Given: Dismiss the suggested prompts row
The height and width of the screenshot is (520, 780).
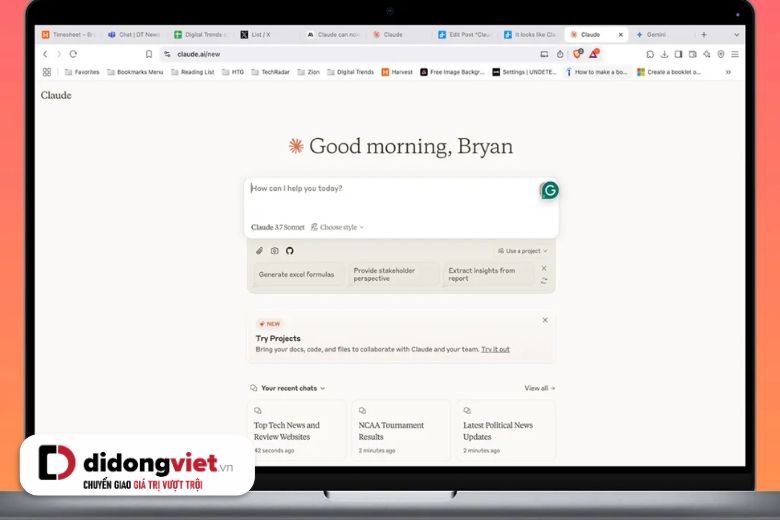Looking at the screenshot, I should click(544, 268).
